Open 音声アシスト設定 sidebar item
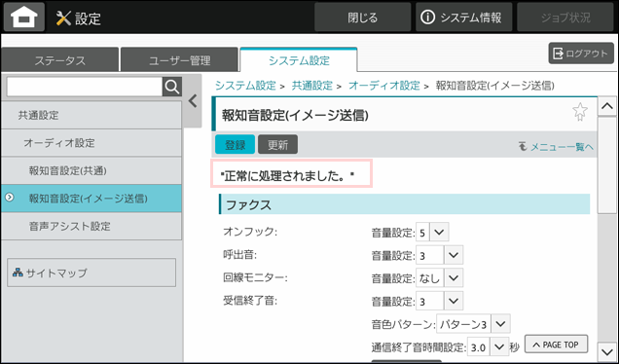Screen dimensions: 619x364 click(x=91, y=226)
